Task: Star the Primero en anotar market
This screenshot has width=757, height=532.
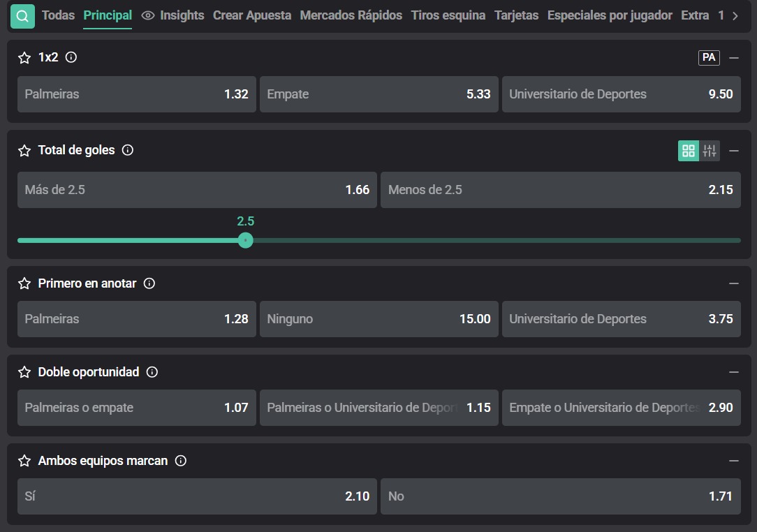Action: (x=24, y=283)
